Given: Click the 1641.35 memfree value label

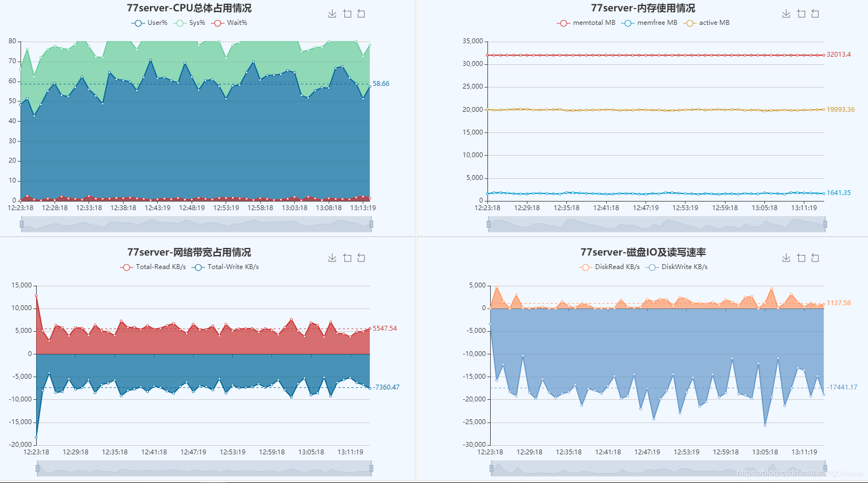Looking at the screenshot, I should [x=839, y=193].
